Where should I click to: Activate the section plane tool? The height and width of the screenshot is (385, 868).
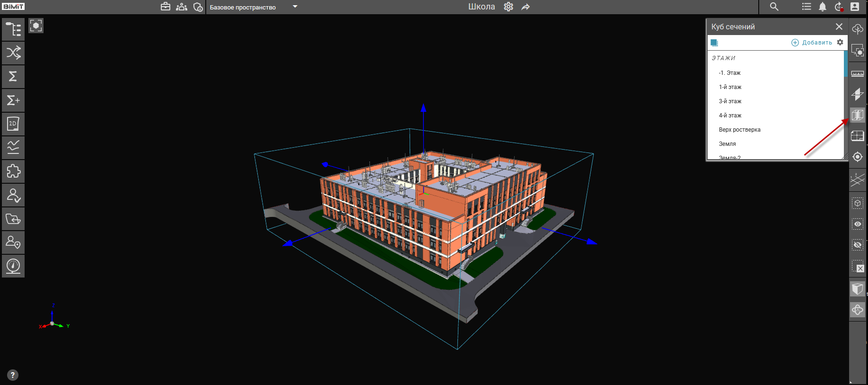pyautogui.click(x=857, y=94)
